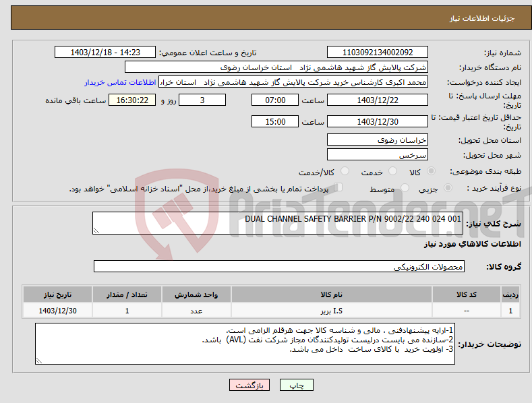
Task: Toggle the Islamic treasury payment checkbox
Action: click(x=338, y=187)
